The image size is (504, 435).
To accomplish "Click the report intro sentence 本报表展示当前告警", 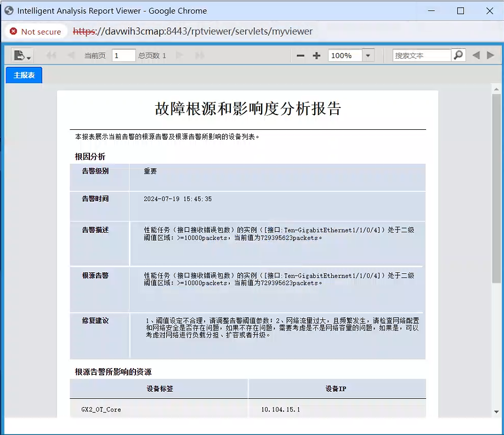I will (x=167, y=137).
